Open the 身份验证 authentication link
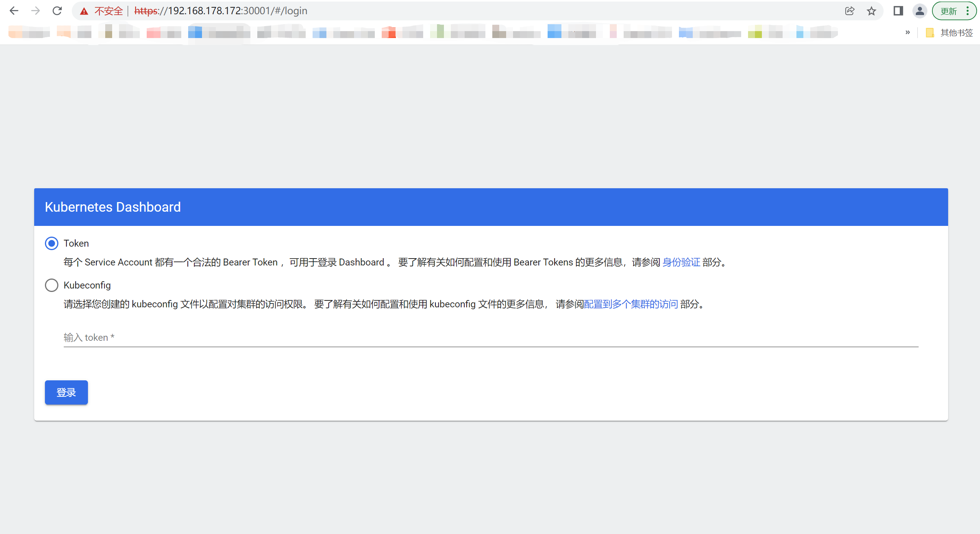The width and height of the screenshot is (980, 534). coord(682,262)
